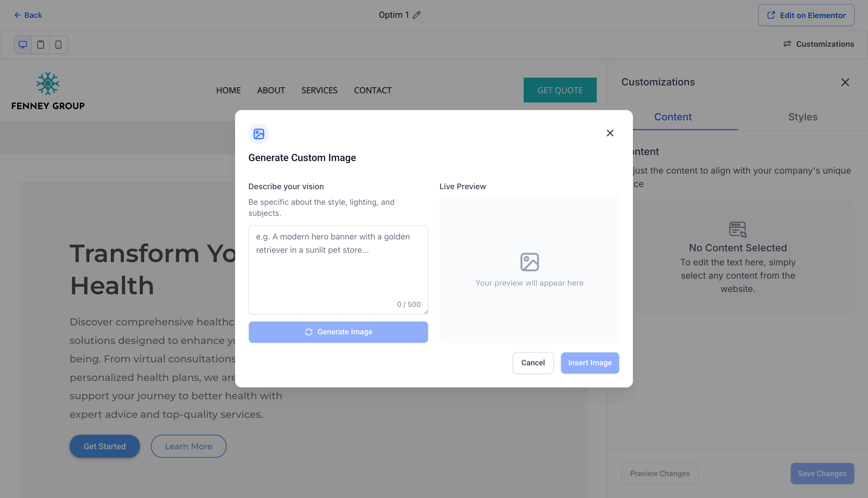Viewport: 868px width, 498px height.
Task: Switch to the Styles tab
Action: coord(803,117)
